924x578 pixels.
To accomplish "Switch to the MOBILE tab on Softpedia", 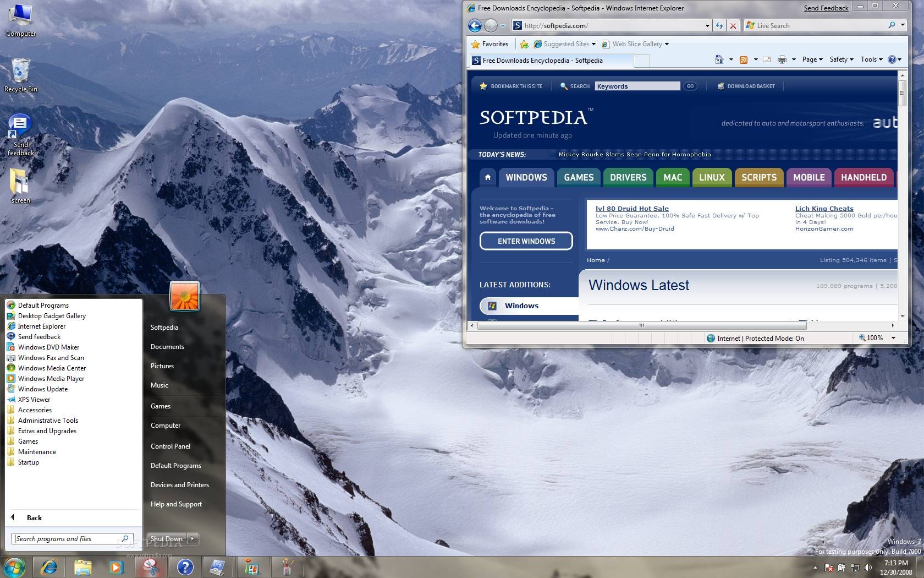I will pos(809,177).
